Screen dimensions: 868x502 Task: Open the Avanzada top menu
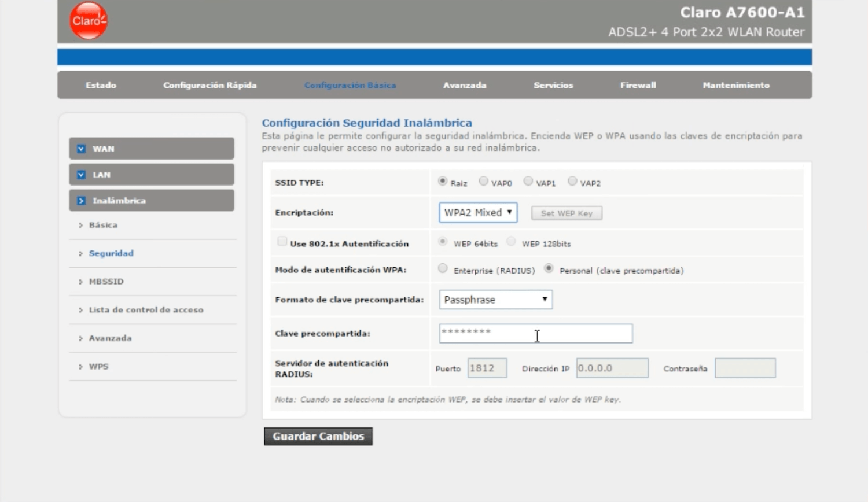pos(465,86)
